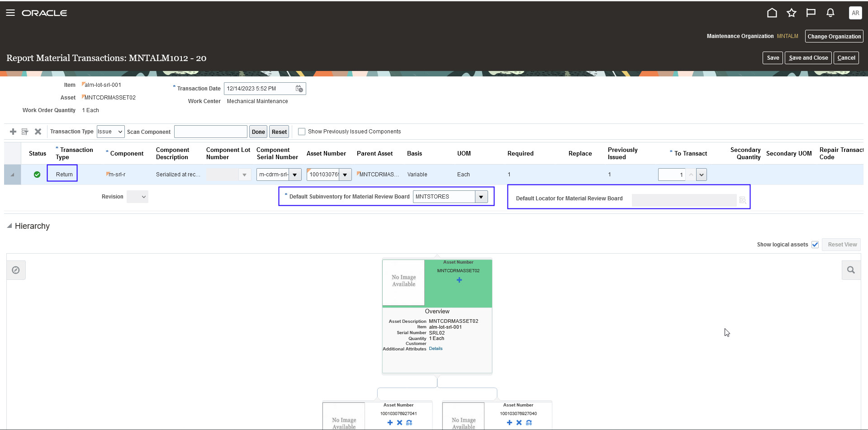Open the AR user profile menu
This screenshot has height=430, width=868.
point(855,13)
